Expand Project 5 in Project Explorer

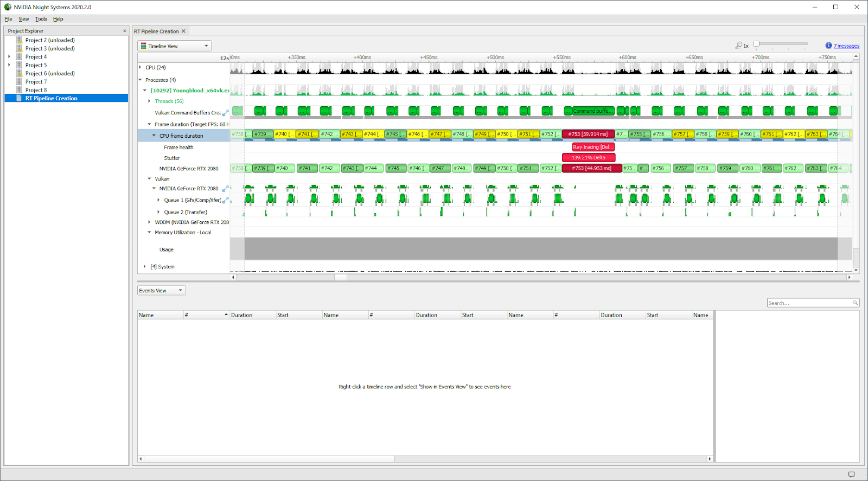click(9, 65)
